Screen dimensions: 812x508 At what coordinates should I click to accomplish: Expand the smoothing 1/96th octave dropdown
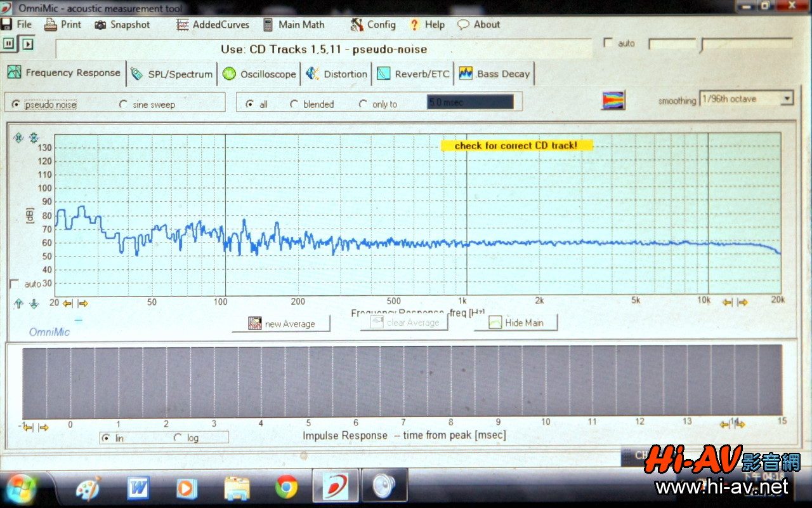(x=787, y=99)
